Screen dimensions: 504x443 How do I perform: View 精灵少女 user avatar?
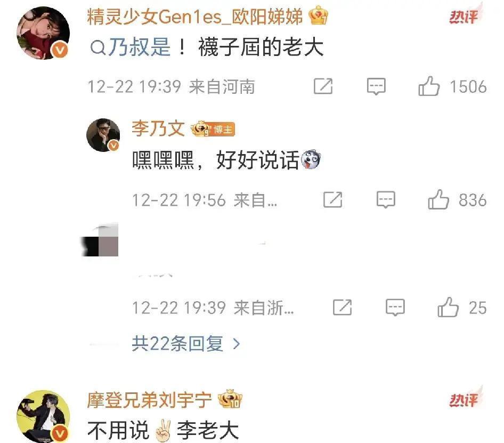[x=43, y=33]
